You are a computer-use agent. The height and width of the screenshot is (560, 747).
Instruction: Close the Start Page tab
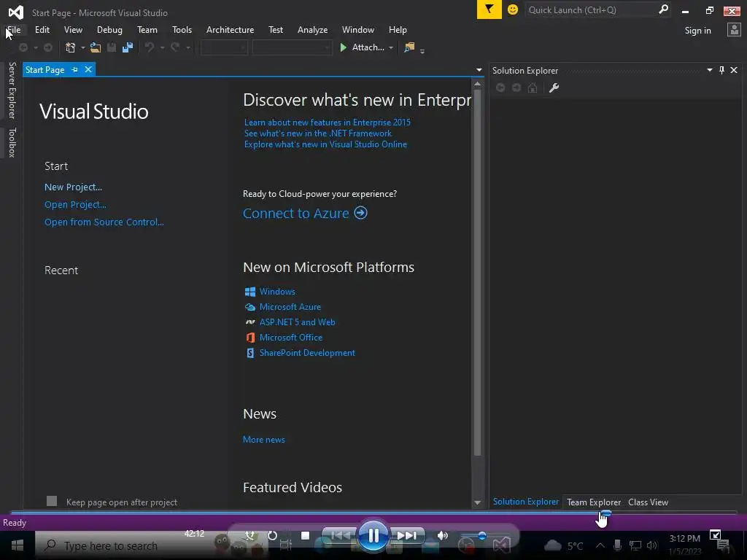pyautogui.click(x=88, y=69)
